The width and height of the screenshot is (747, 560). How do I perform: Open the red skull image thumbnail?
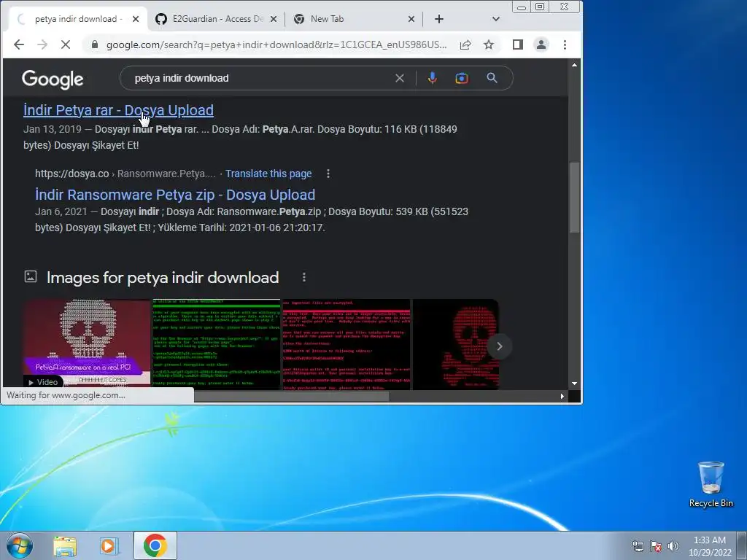[x=455, y=344]
